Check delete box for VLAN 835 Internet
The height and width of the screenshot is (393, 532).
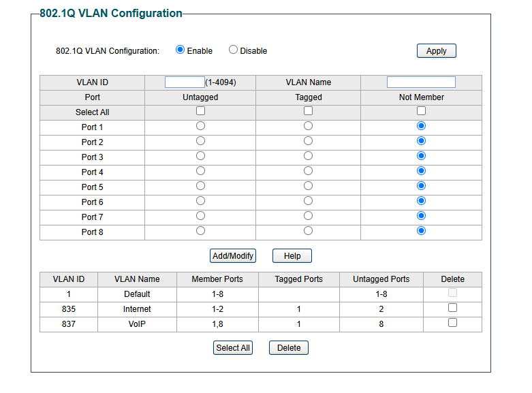(x=452, y=308)
